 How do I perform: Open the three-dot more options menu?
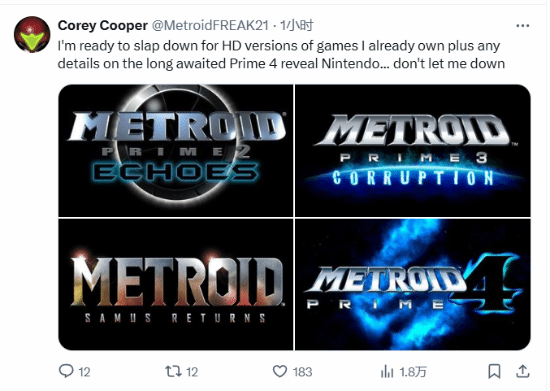[x=523, y=26]
